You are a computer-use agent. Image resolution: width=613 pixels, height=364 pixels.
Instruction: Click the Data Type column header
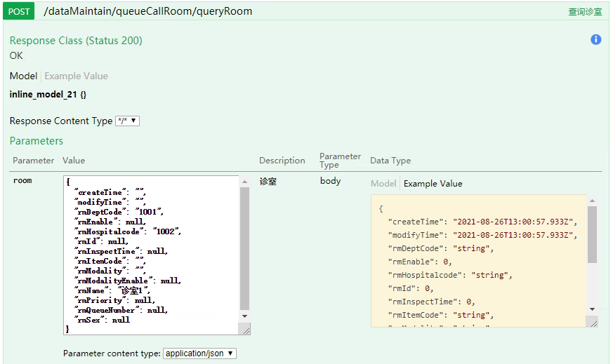390,161
